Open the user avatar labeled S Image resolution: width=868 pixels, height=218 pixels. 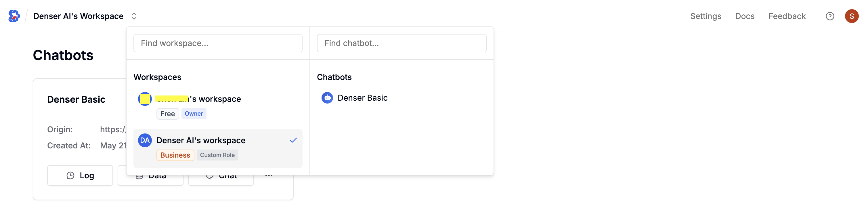[852, 16]
